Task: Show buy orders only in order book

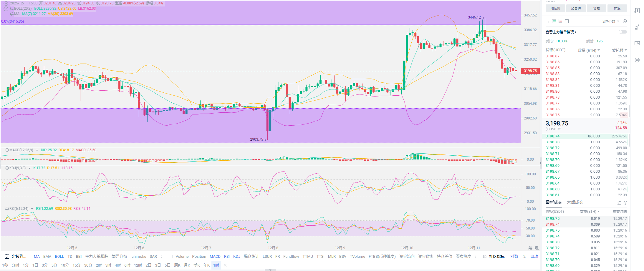Action: [554, 21]
